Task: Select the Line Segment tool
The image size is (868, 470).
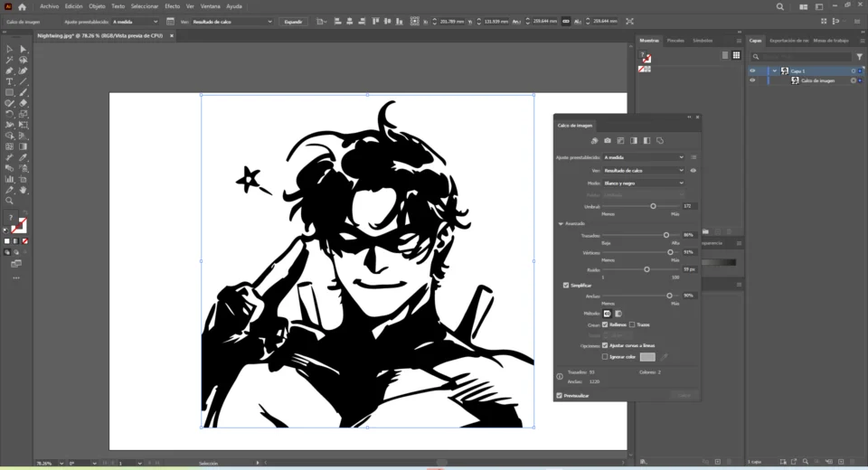Action: click(24, 81)
